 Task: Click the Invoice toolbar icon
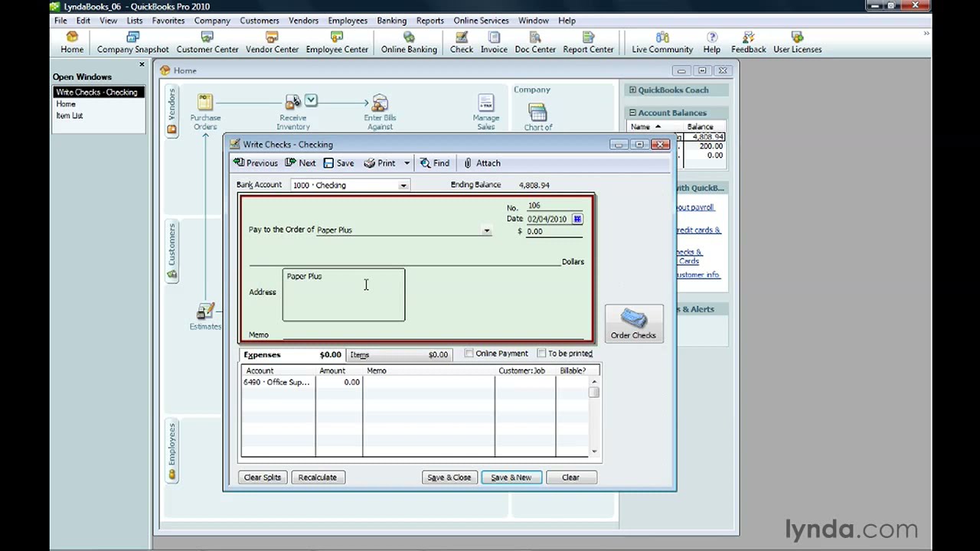tap(494, 43)
